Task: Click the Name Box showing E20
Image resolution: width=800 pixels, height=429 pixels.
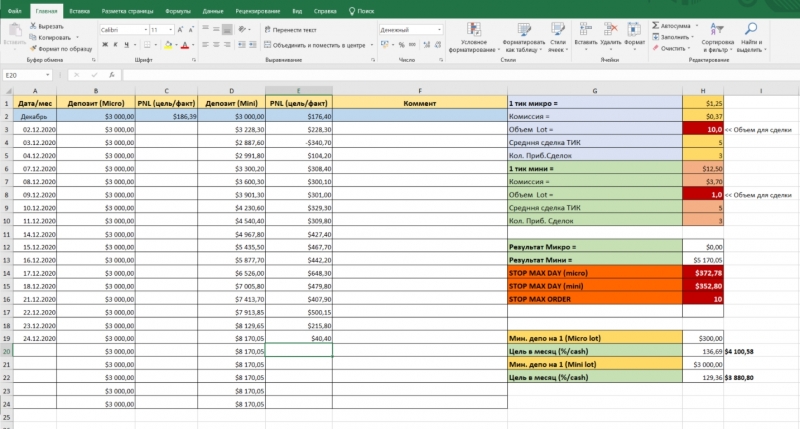Action: pos(25,75)
